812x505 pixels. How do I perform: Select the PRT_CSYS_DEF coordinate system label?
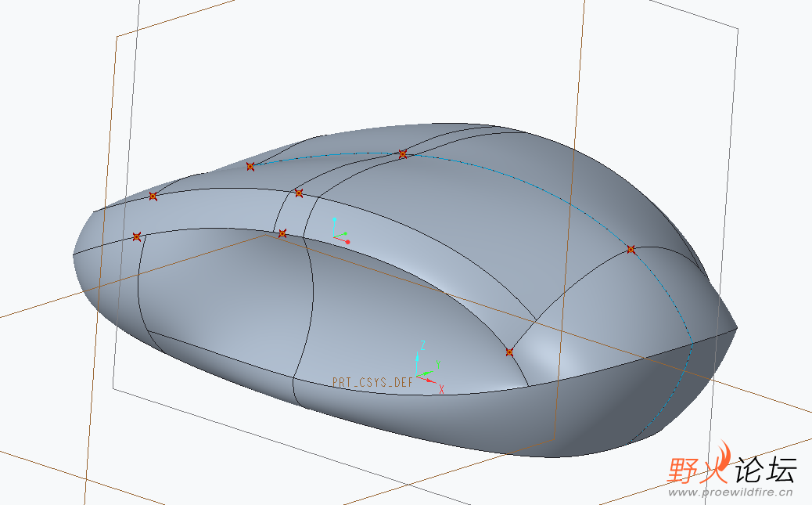[x=372, y=383]
